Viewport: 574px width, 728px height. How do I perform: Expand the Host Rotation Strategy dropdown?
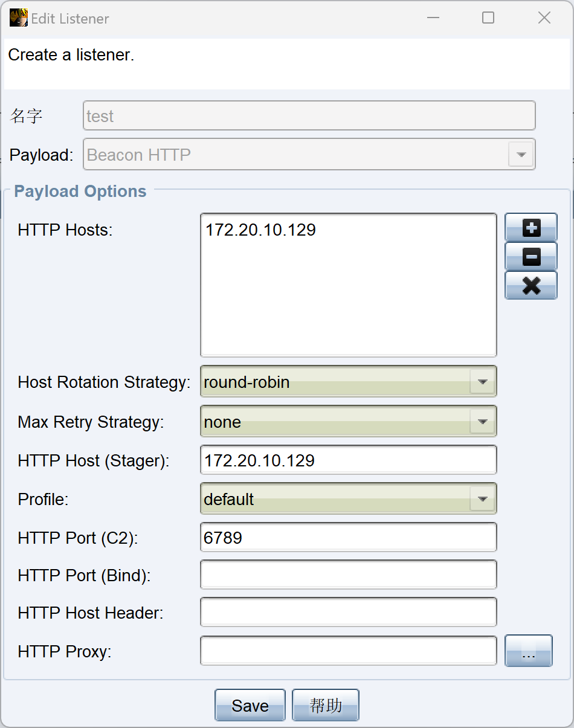tap(482, 382)
